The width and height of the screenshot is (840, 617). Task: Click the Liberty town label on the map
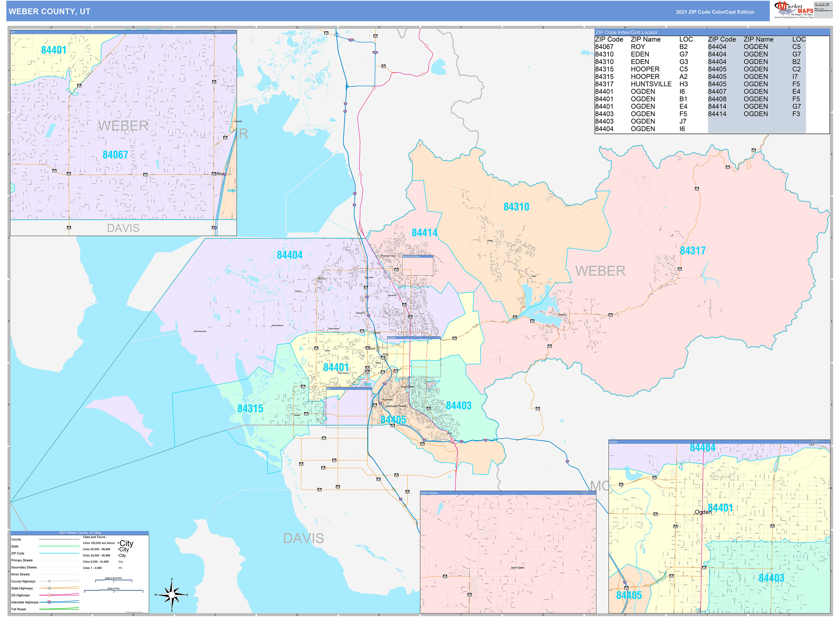(x=489, y=241)
